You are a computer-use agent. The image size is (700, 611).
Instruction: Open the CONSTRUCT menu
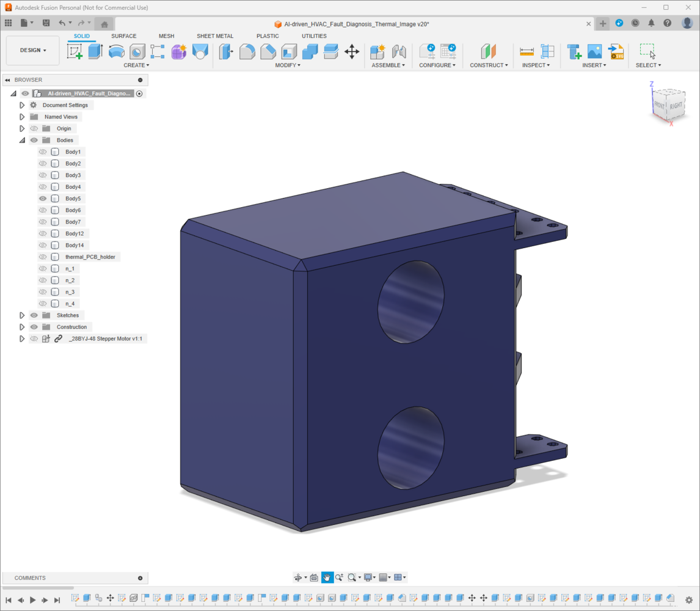(x=489, y=65)
